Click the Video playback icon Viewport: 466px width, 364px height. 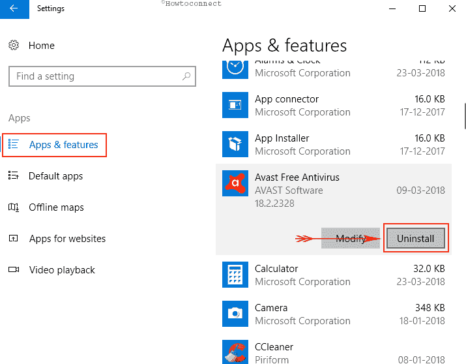pyautogui.click(x=14, y=269)
